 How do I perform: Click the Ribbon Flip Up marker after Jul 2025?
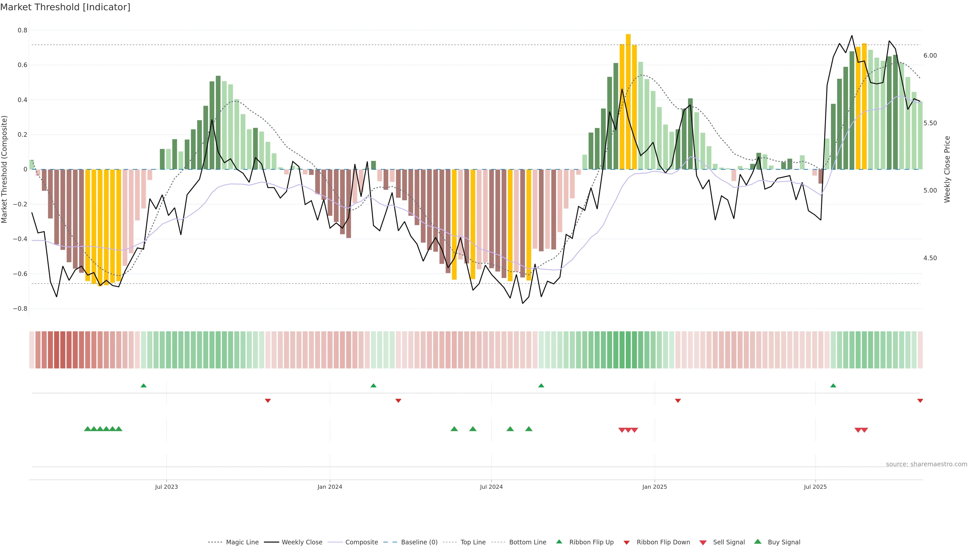pos(833,386)
